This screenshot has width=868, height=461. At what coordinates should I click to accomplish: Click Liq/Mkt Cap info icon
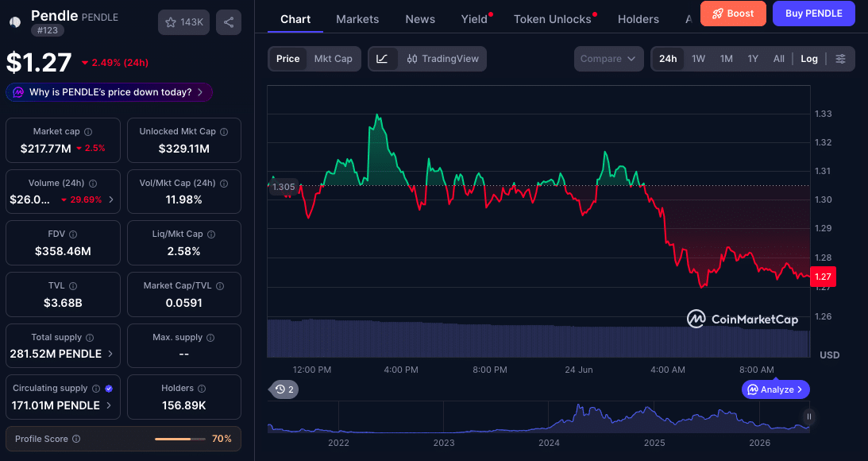point(211,234)
